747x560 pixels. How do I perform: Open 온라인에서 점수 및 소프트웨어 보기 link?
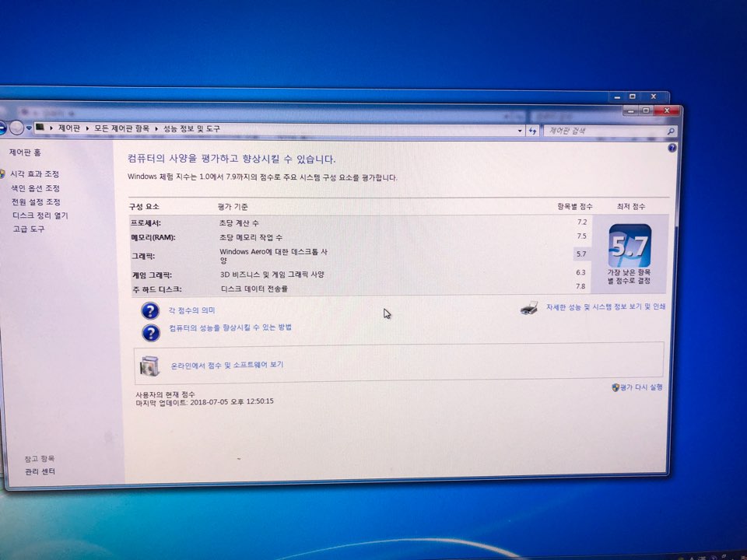(227, 366)
